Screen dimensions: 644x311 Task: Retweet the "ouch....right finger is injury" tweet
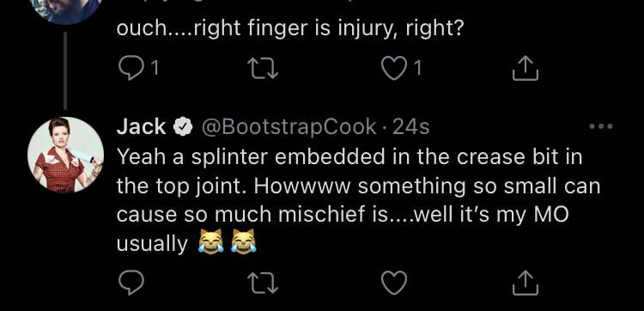(x=263, y=68)
